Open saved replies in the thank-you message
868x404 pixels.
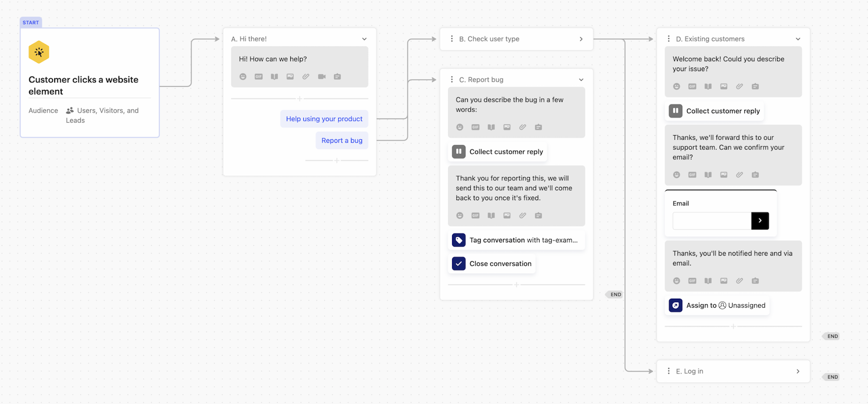pyautogui.click(x=539, y=215)
